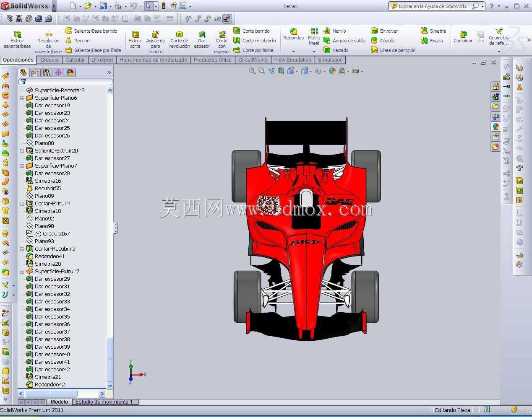
Task: Click the SolidWorks help search field
Action: [x=433, y=6]
